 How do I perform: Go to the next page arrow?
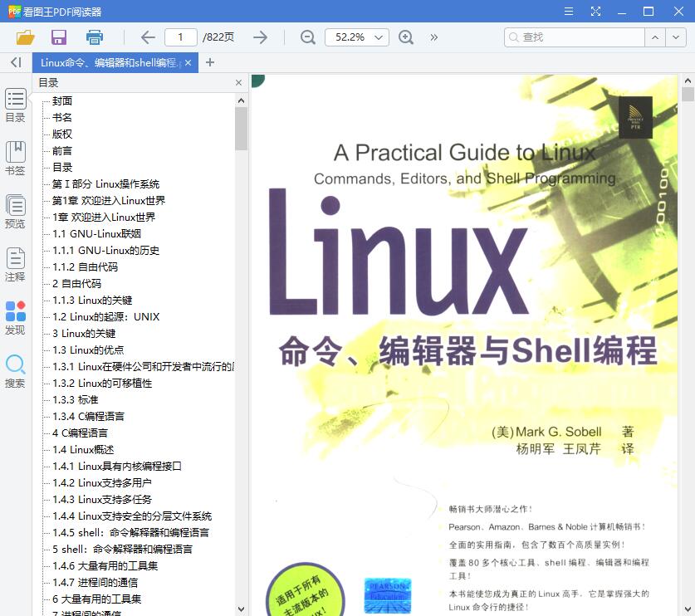pyautogui.click(x=260, y=37)
